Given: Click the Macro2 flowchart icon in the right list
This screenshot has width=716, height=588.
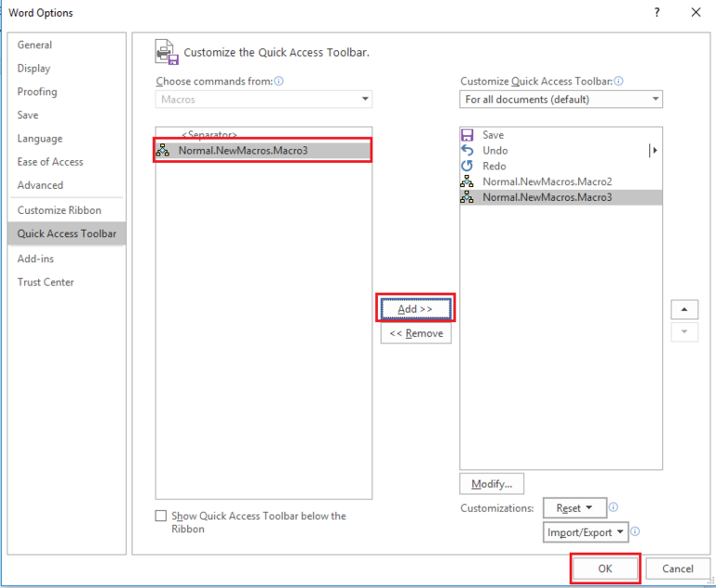Looking at the screenshot, I should click(466, 181).
